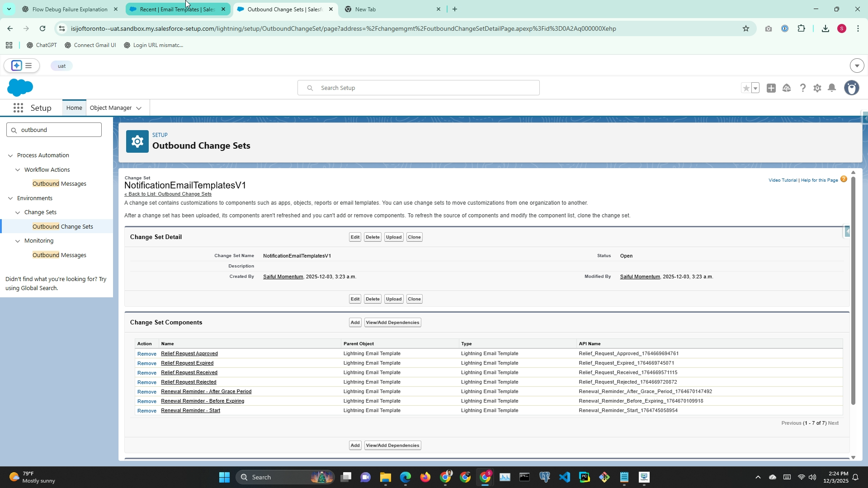The image size is (868, 488).
Task: Expand the favorites list dropdown arrow
Action: click(755, 88)
